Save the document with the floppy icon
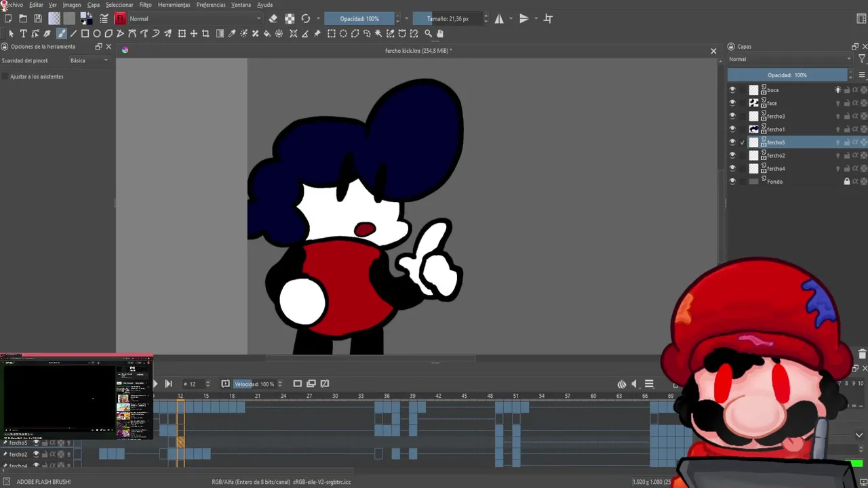Viewport: 868px width, 488px height. click(38, 19)
